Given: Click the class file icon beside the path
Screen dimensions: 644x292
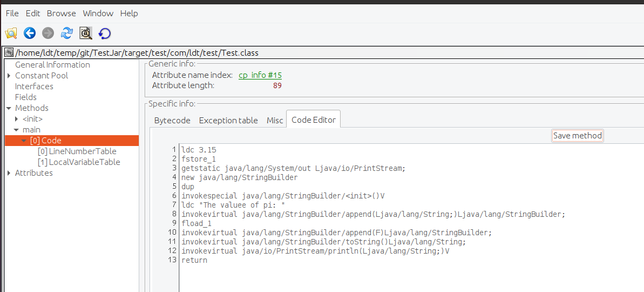Looking at the screenshot, I should (9, 52).
